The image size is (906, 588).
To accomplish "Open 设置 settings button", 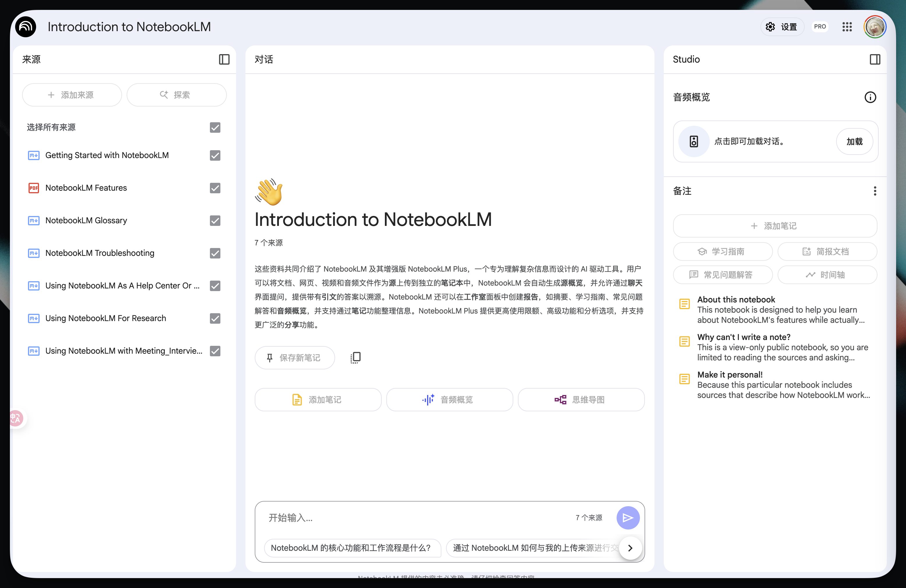I will coord(782,27).
